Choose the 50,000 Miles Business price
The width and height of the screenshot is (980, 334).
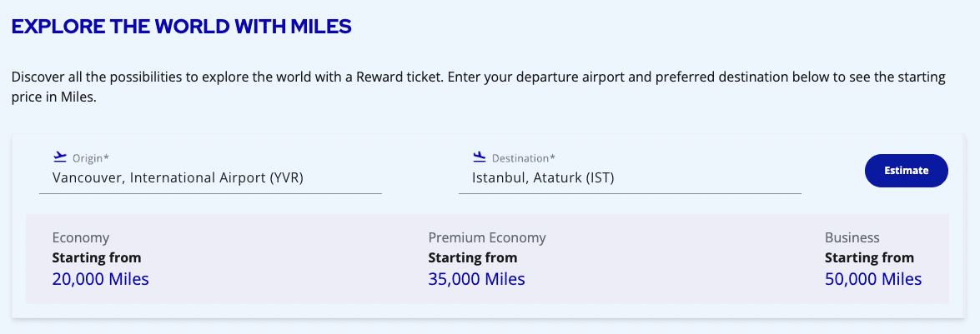click(x=873, y=279)
